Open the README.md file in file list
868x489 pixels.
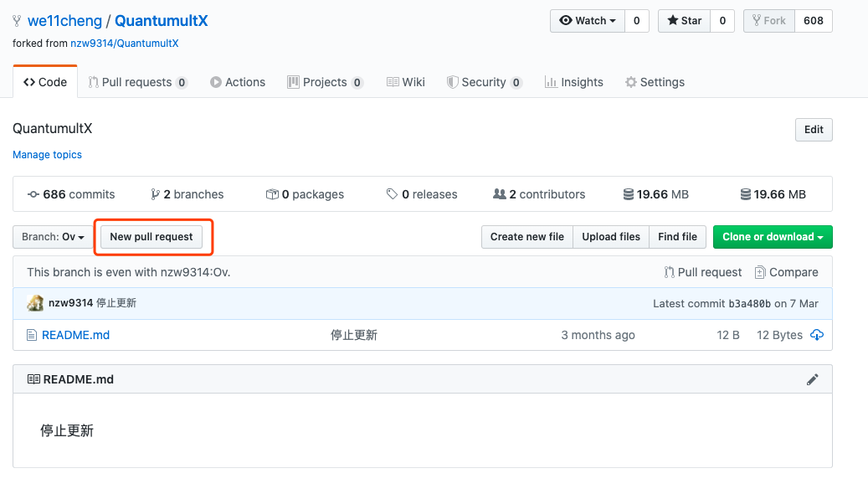[x=76, y=335]
